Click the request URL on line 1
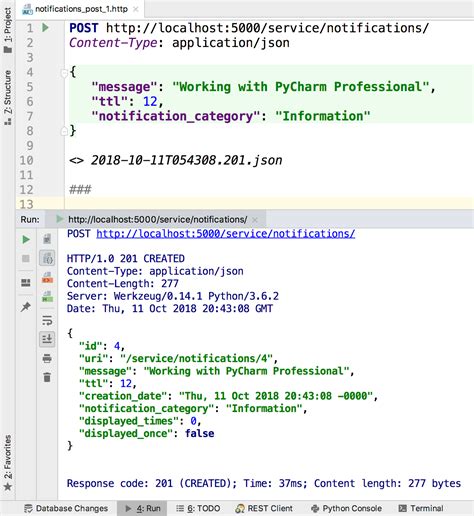 [x=268, y=28]
